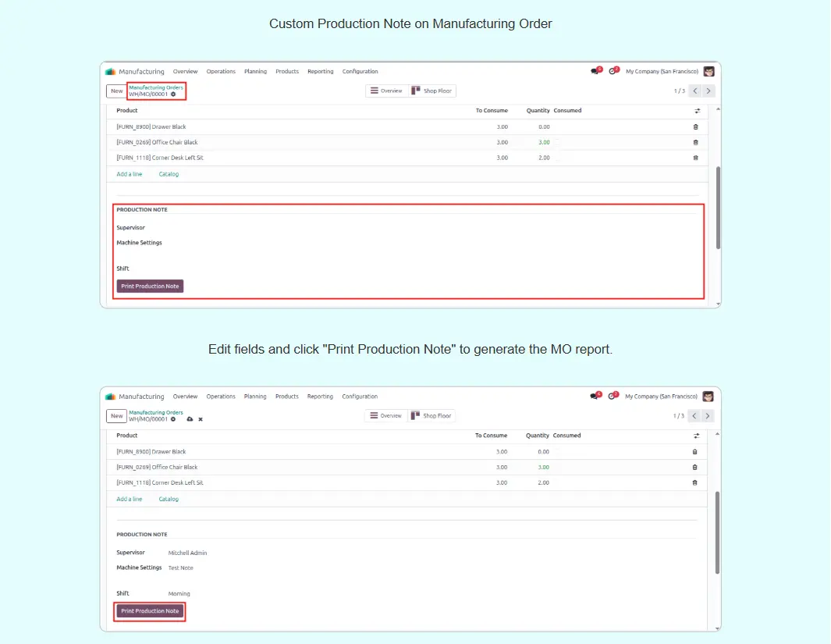This screenshot has height=644, width=831.
Task: Open the Shift selection field showing Morning
Action: [179, 594]
